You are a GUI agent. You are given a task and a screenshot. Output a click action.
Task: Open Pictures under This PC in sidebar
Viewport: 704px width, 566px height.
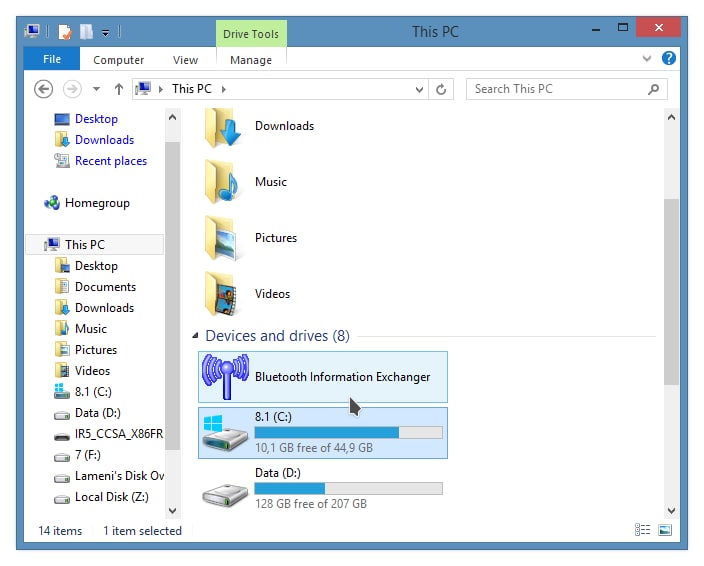pos(96,350)
